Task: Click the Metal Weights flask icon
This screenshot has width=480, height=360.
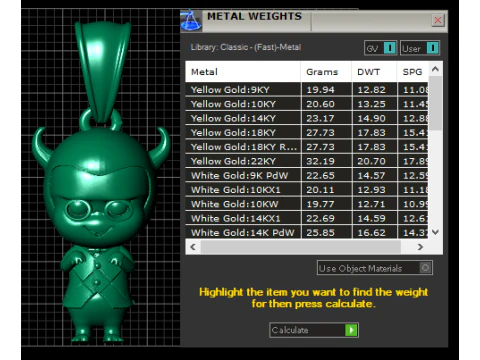Action: (191, 21)
